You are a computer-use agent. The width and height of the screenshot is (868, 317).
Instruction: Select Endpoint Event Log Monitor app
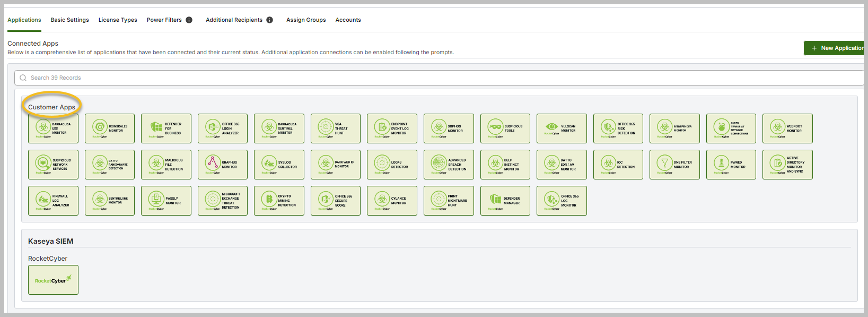[392, 128]
